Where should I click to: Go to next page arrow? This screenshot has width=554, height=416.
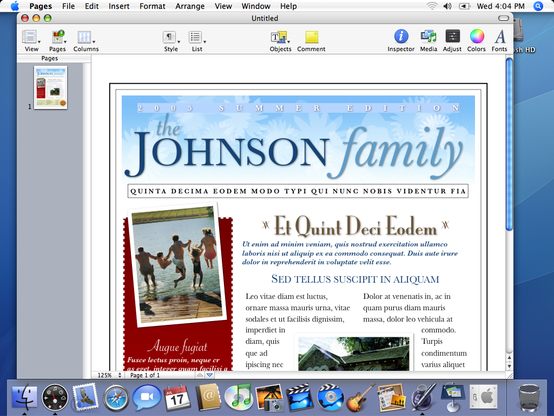(210, 375)
